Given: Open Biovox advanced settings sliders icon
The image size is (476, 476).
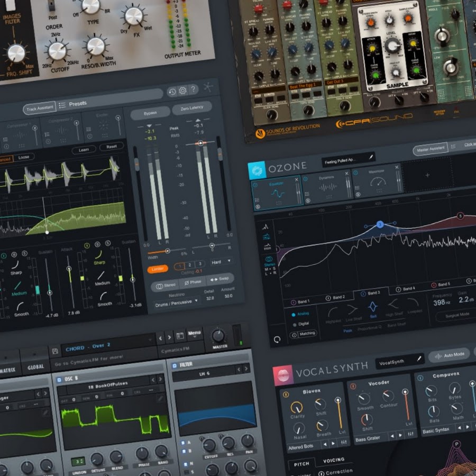Looking at the screenshot, I should coord(344,442).
